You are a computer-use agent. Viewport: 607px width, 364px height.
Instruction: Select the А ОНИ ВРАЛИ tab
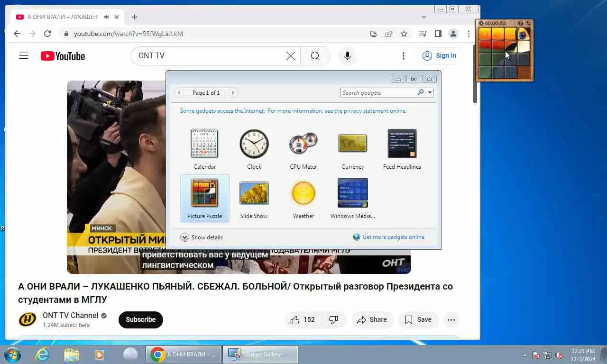coord(67,17)
